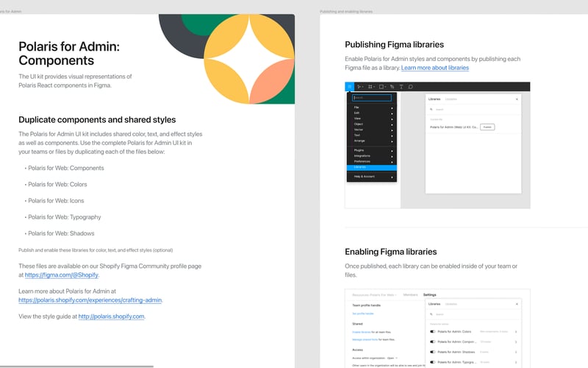The width and height of the screenshot is (588, 368).
Task: Toggle the Polaris for Admin: Shadows library
Action: tap(432, 352)
